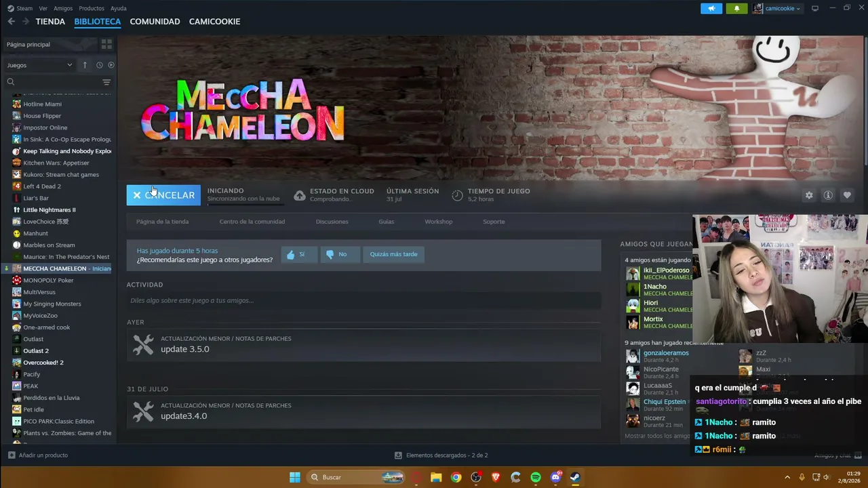Go to Discusiones page

332,222
